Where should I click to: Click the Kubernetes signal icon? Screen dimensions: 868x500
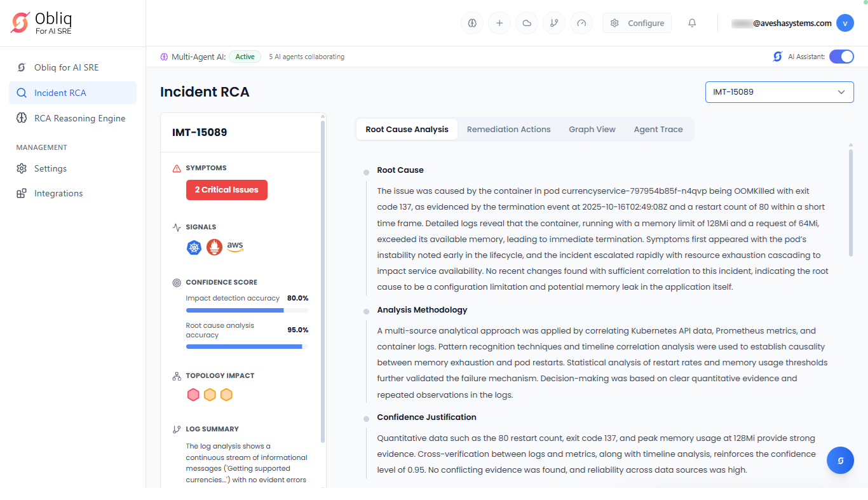pos(194,247)
